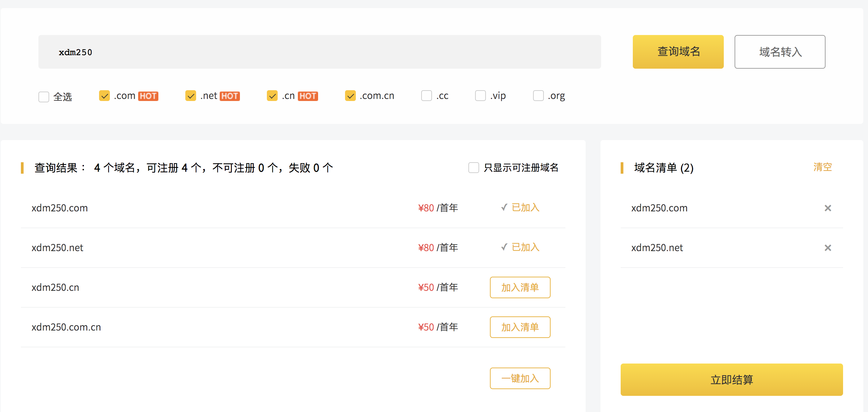This screenshot has height=412, width=868.
Task: Remove xdm250.net from domain list
Action: coord(828,248)
